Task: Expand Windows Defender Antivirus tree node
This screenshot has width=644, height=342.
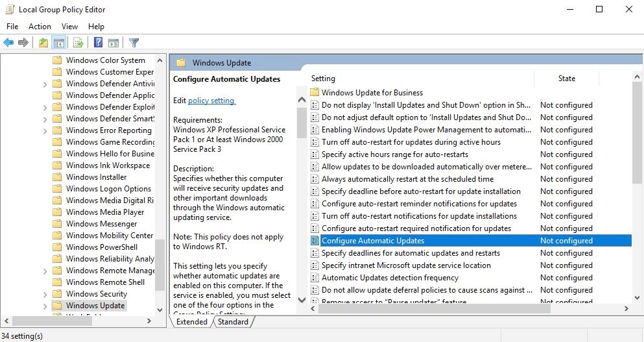Action: click(x=45, y=84)
